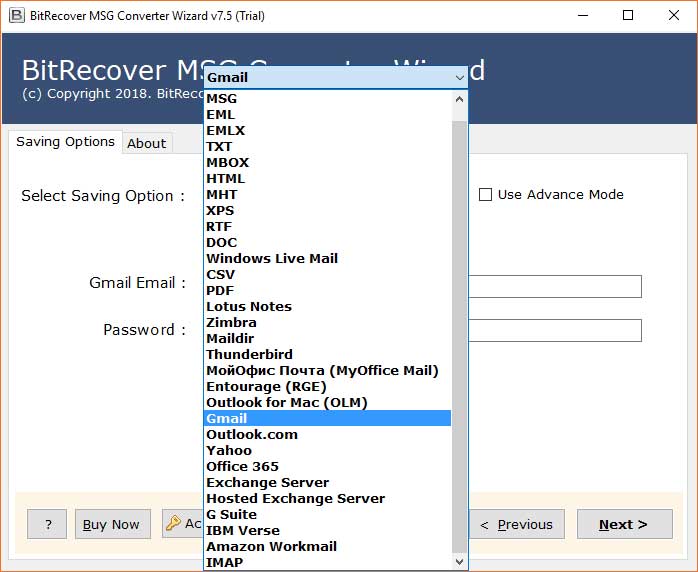Choose MBOX in the format list
The height and width of the screenshot is (572, 698).
[328, 162]
